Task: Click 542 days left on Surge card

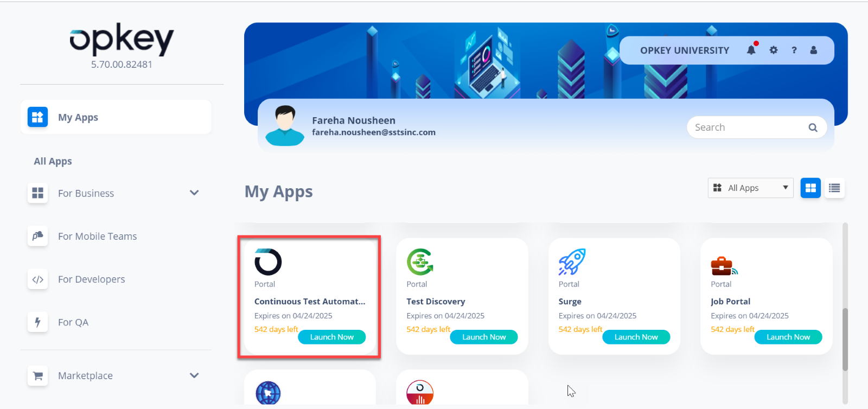Action: click(x=580, y=329)
